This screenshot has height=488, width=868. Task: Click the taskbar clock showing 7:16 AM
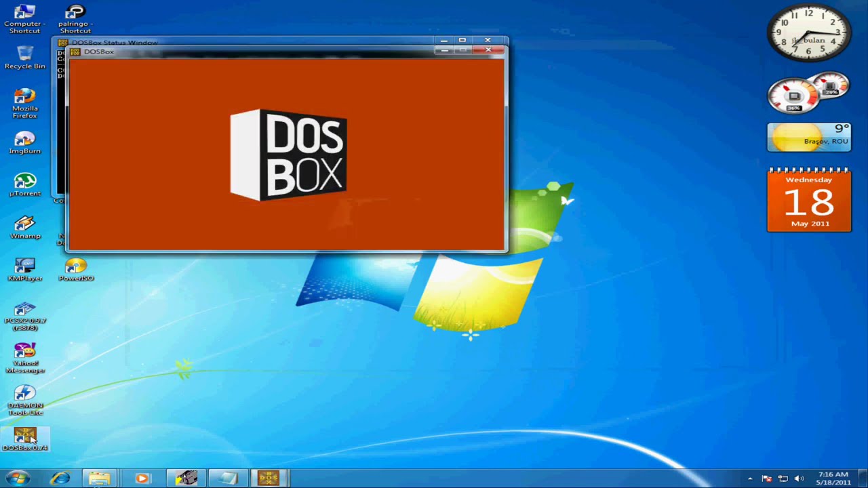pyautogui.click(x=833, y=479)
